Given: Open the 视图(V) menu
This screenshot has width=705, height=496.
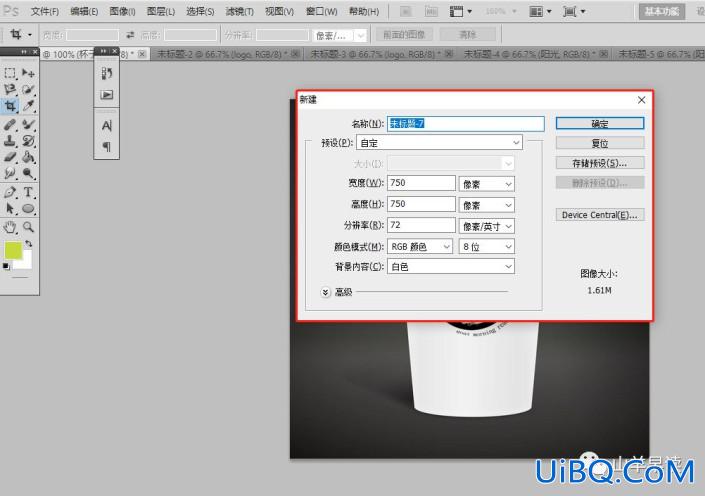Looking at the screenshot, I should pos(279,11).
